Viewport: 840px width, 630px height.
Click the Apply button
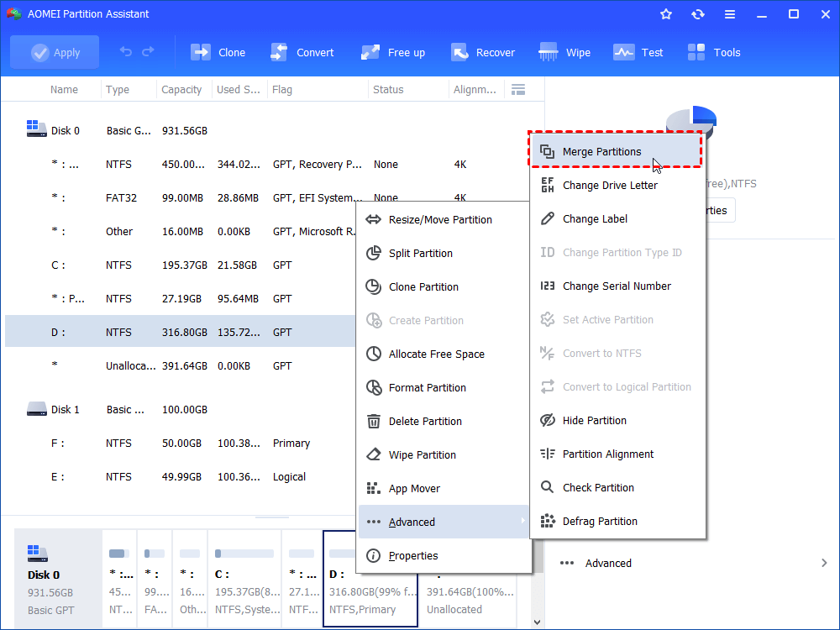pyautogui.click(x=54, y=51)
